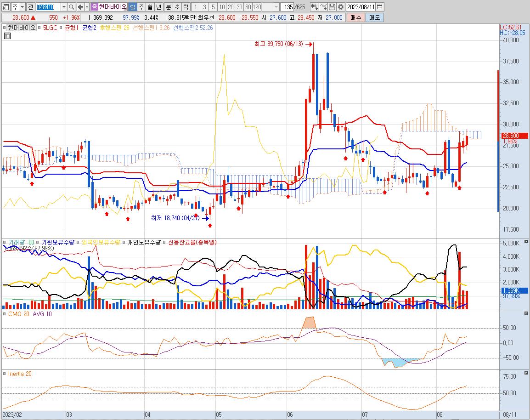This screenshot has height=420, width=530.
Task: Click the 균형2 legend label
Action: click(89, 28)
